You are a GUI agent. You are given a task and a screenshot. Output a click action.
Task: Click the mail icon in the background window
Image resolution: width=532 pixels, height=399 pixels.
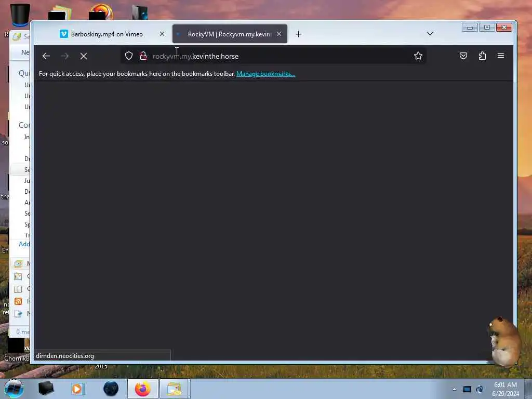[x=18, y=263]
